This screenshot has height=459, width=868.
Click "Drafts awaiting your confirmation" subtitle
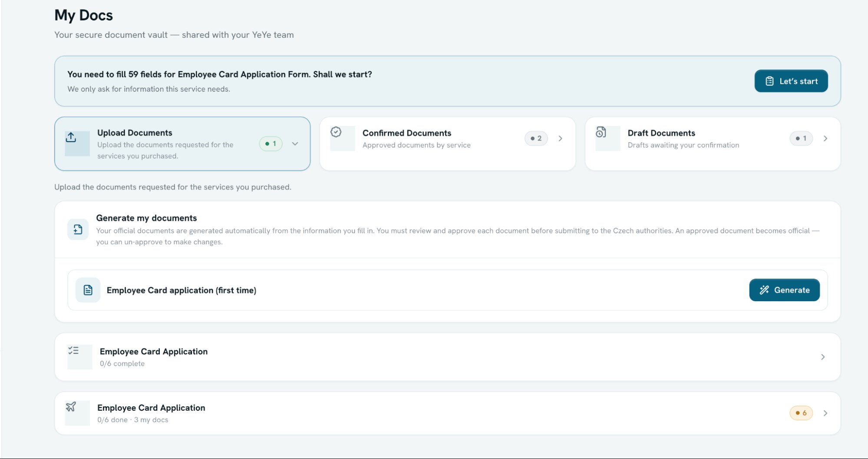point(683,145)
